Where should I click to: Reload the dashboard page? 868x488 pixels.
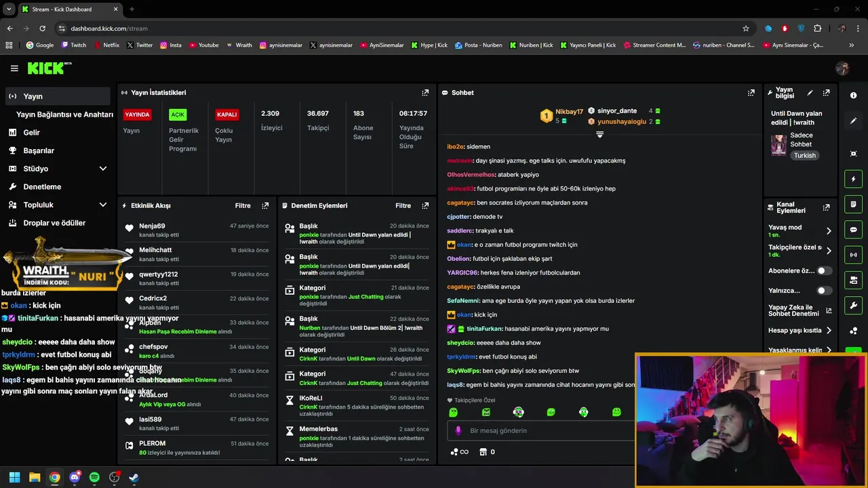[x=42, y=28]
